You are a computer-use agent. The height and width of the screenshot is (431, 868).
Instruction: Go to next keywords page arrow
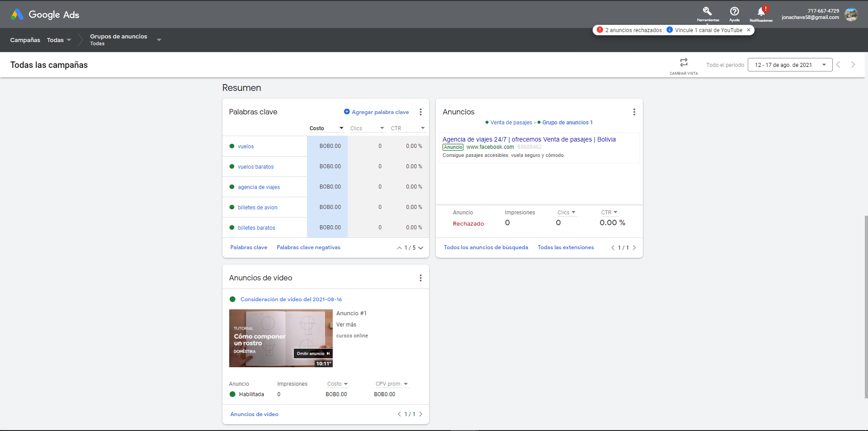click(x=421, y=248)
